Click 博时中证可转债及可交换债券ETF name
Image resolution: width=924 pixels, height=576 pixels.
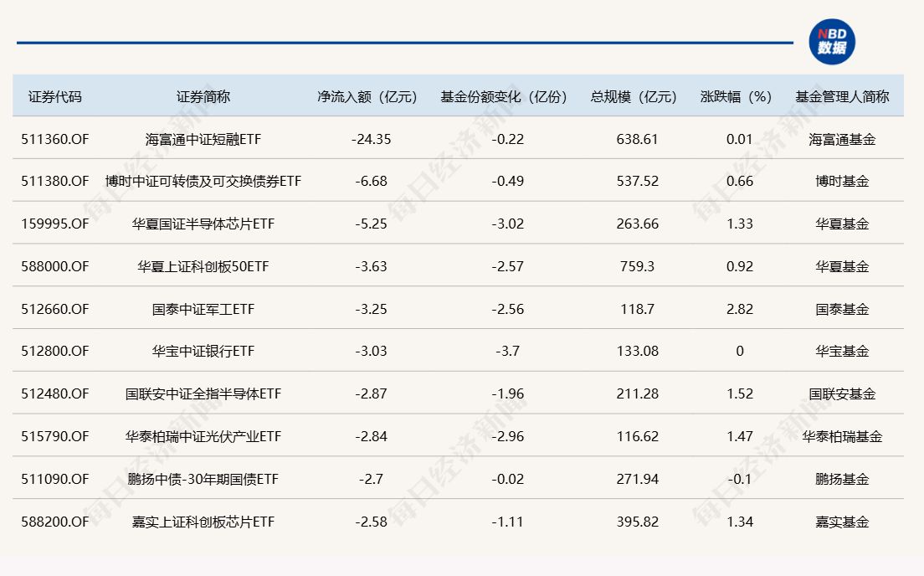pyautogui.click(x=203, y=182)
